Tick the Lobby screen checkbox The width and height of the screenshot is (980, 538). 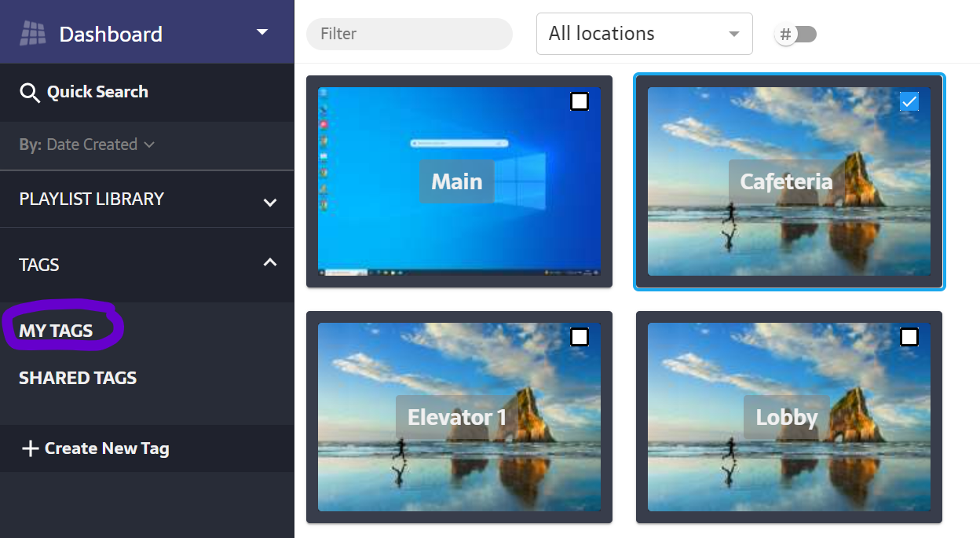[909, 337]
